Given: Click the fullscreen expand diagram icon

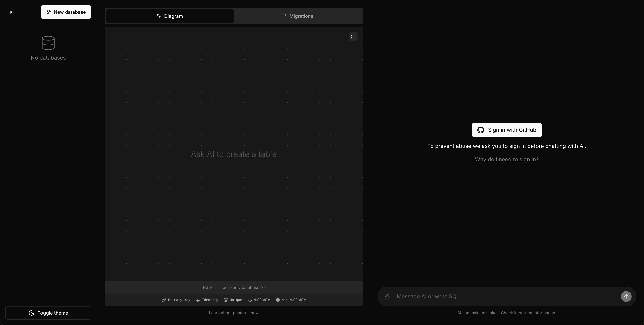Looking at the screenshot, I should (353, 37).
